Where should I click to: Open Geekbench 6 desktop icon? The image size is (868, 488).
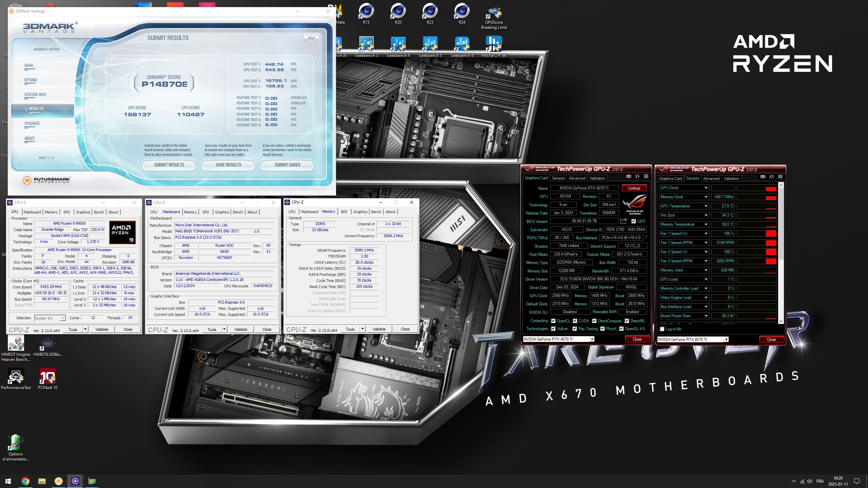click(462, 47)
